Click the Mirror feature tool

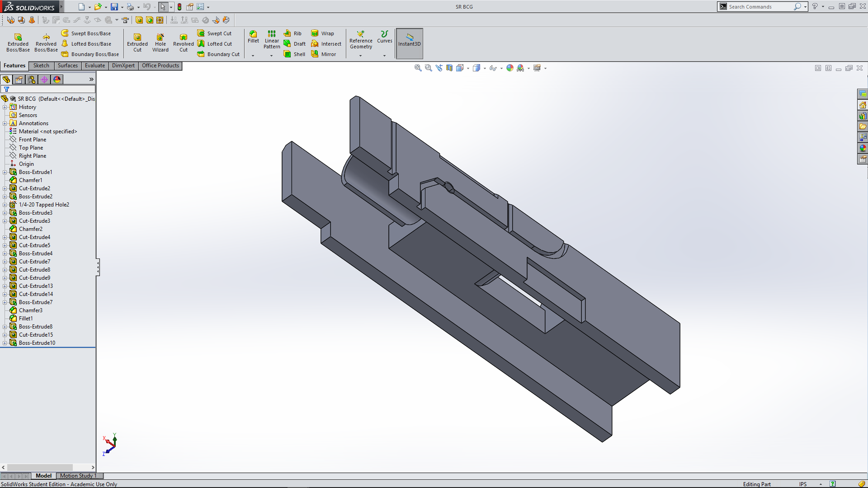323,54
